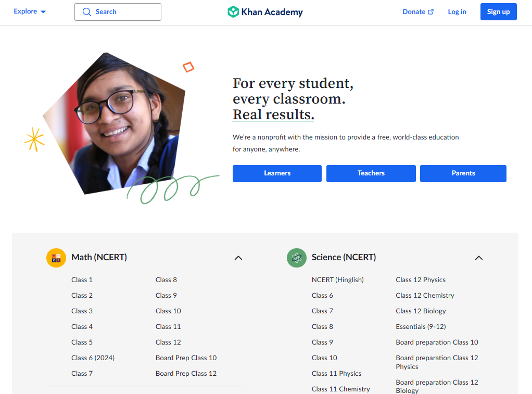Image resolution: width=532 pixels, height=394 pixels.
Task: Open Board Prep Class 10 math
Action: 186,358
